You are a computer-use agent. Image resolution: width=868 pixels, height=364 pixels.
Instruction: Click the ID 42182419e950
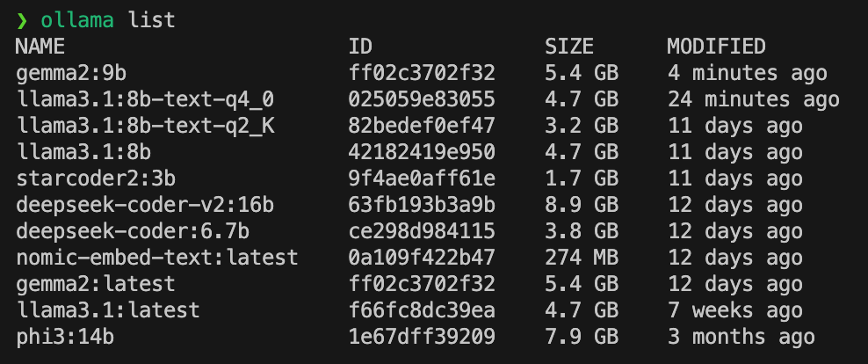(x=422, y=152)
